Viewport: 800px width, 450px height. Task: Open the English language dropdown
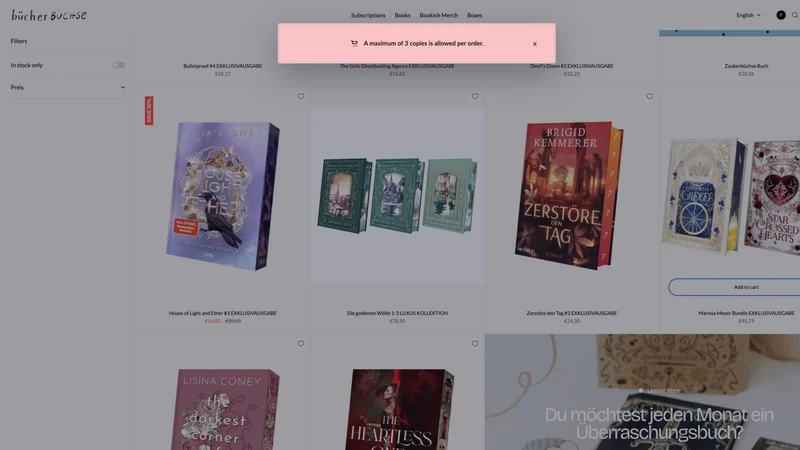click(x=748, y=15)
